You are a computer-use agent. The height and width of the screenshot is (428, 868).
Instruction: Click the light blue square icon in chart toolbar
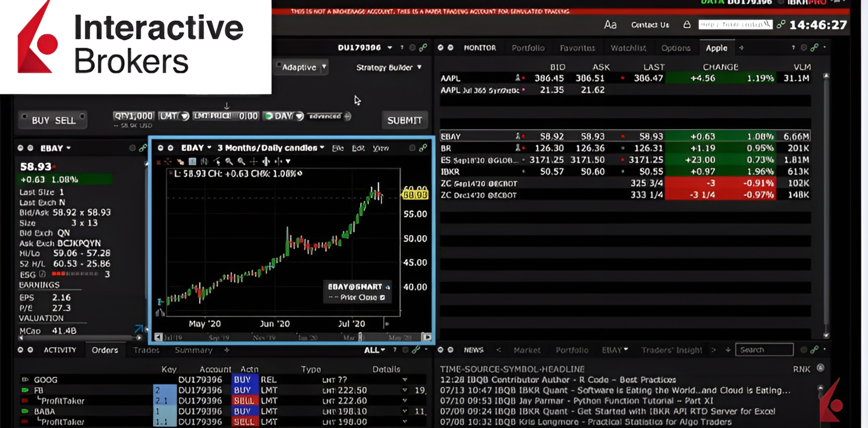tap(192, 162)
